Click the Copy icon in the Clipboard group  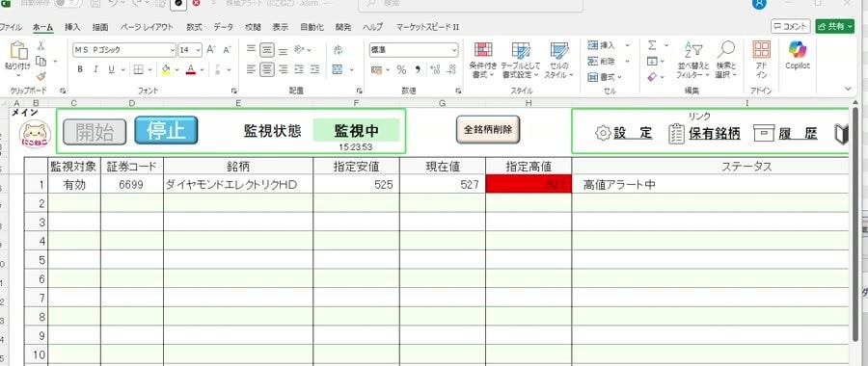pyautogui.click(x=41, y=61)
